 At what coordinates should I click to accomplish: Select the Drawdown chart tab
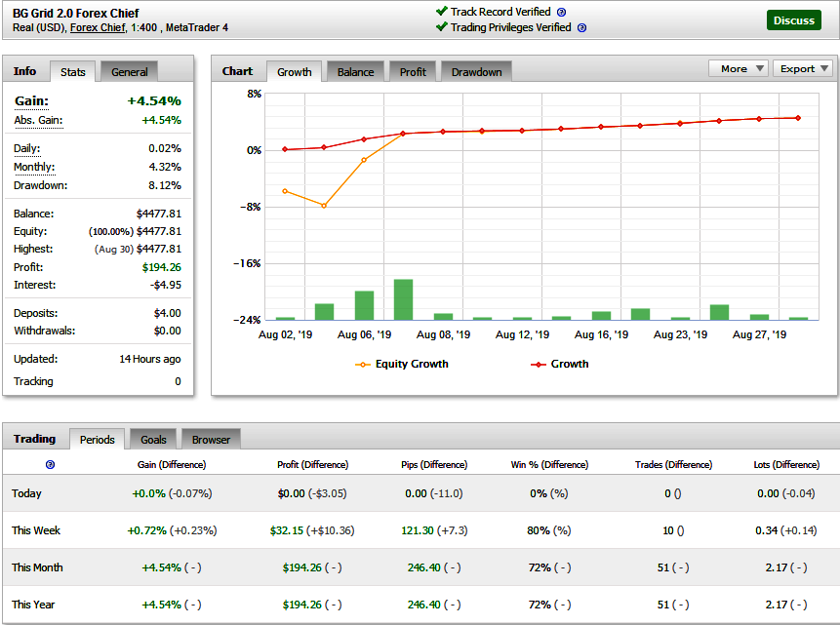(476, 72)
